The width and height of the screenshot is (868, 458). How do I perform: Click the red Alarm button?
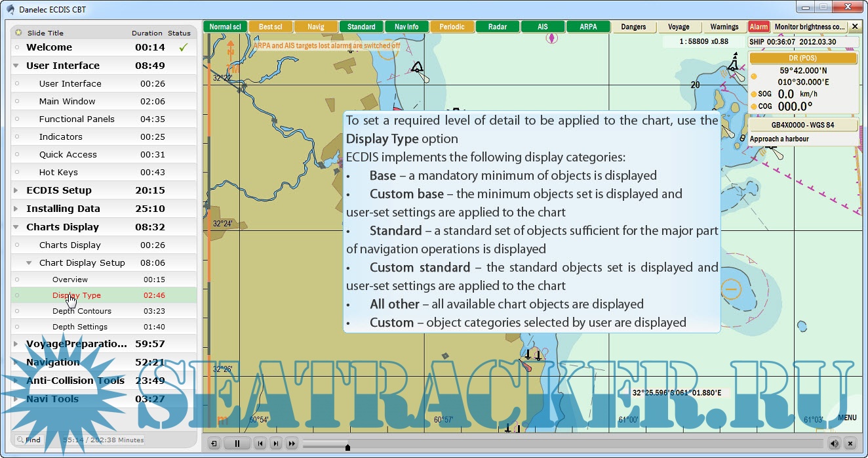[759, 27]
